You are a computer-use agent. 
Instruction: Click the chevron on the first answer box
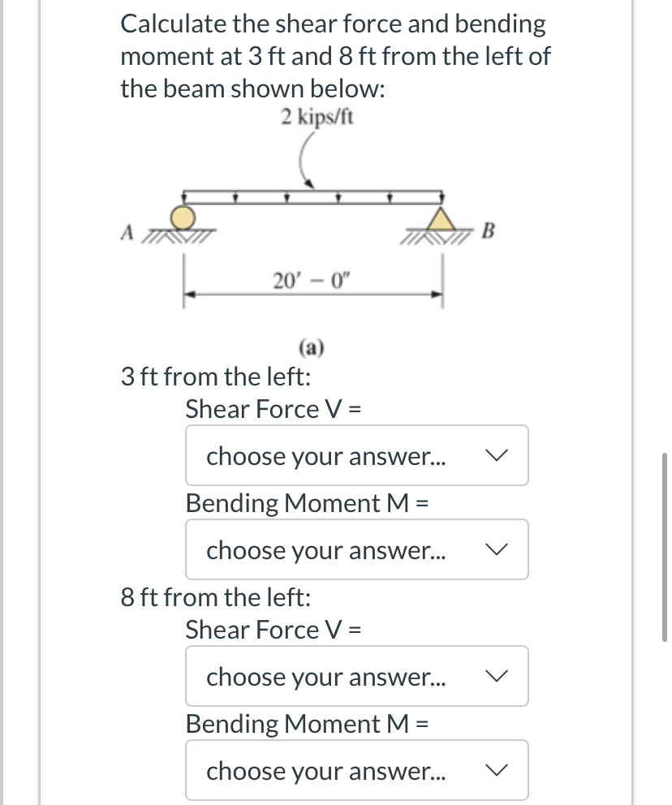point(498,455)
